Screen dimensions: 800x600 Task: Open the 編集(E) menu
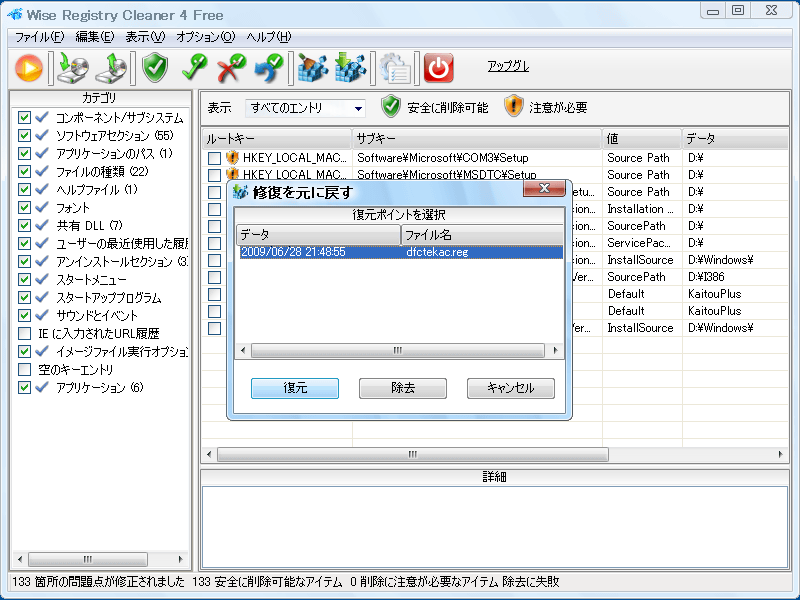coord(94,37)
